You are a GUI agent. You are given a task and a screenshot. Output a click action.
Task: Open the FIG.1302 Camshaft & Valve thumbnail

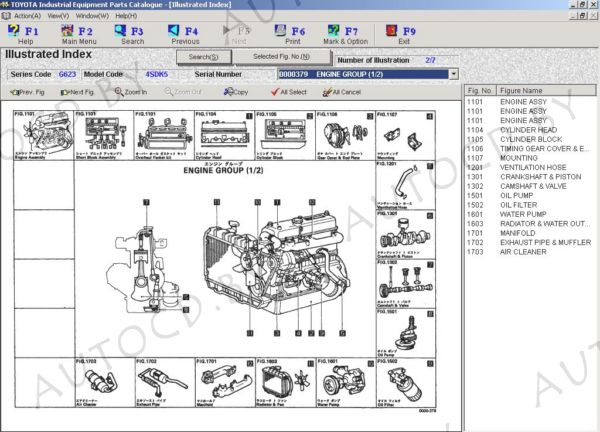pyautogui.click(x=406, y=284)
